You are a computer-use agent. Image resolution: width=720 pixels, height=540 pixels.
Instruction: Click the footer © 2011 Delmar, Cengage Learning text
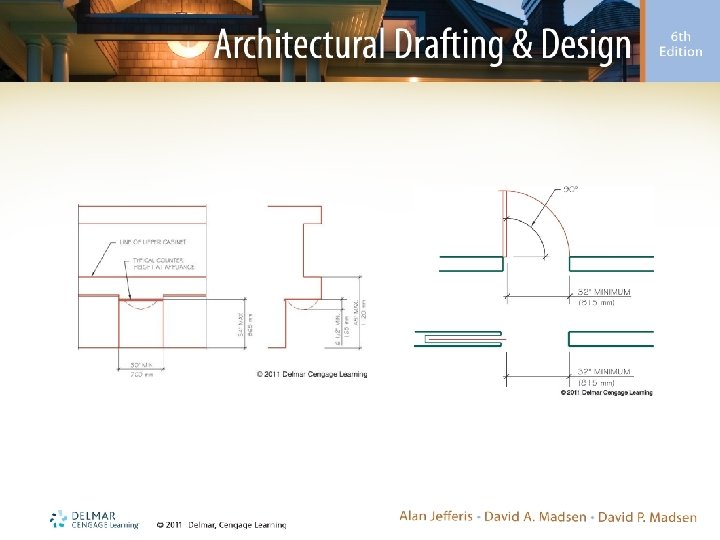[221, 525]
